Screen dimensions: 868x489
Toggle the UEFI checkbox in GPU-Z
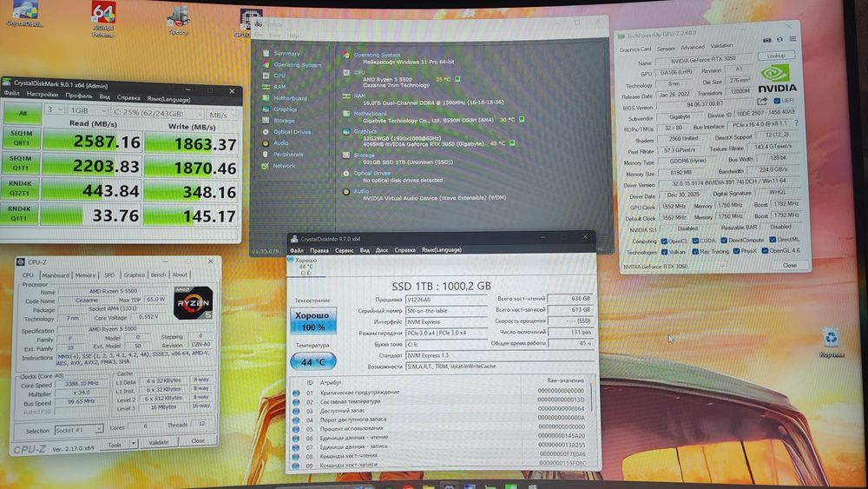(777, 101)
